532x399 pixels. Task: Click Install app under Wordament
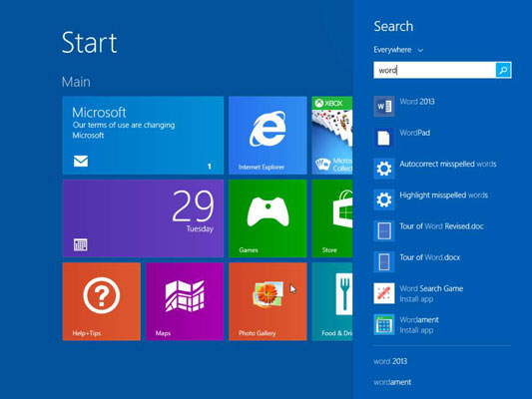click(x=416, y=330)
